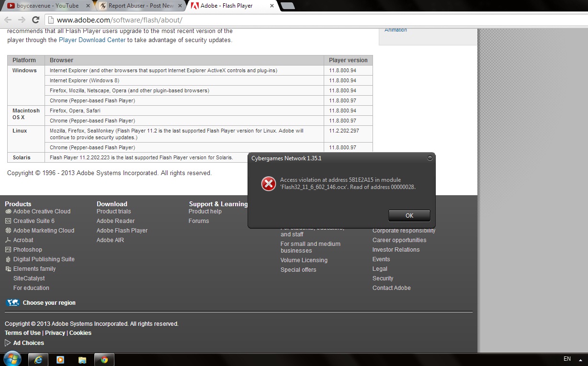Reload the Adobe page

pyautogui.click(x=35, y=20)
